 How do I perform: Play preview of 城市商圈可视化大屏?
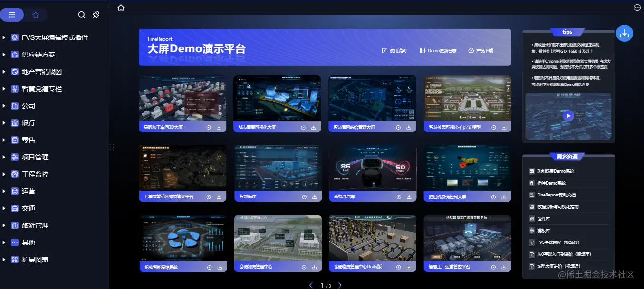pyautogui.click(x=304, y=128)
